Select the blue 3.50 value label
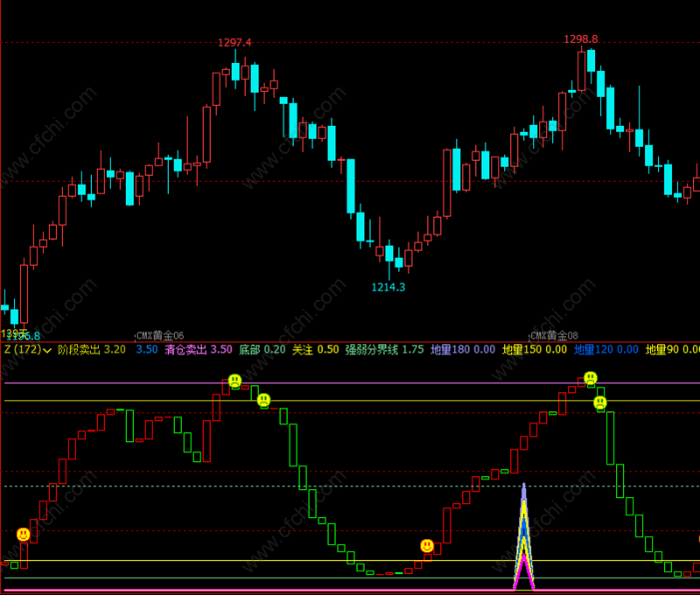 [x=147, y=349]
